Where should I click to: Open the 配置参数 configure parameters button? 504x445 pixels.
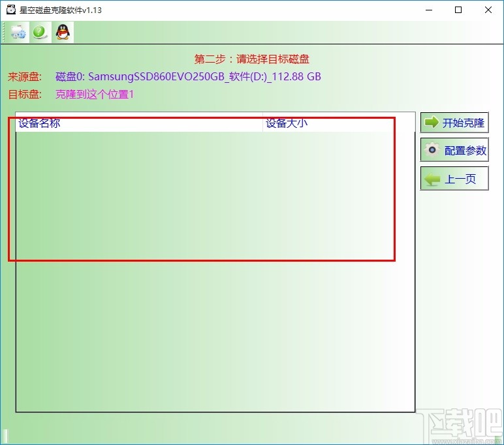pyautogui.click(x=454, y=149)
